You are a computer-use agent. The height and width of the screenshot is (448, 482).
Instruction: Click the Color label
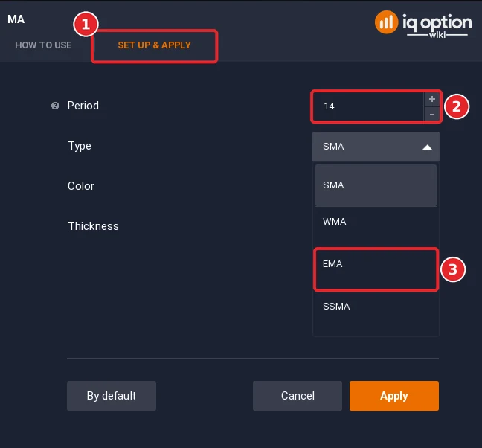[81, 186]
